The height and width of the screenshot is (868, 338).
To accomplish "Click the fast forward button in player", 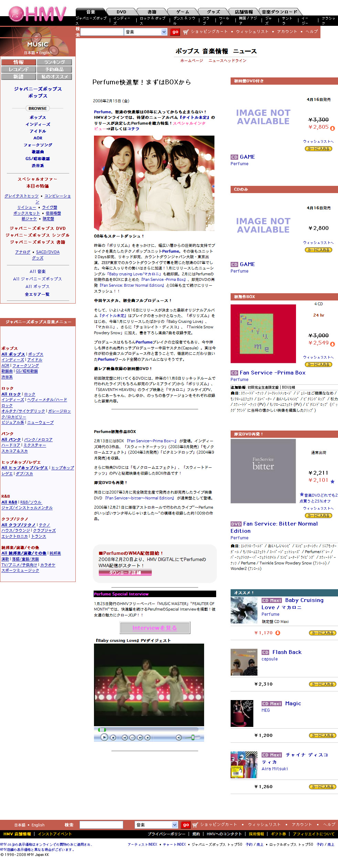I will pyautogui.click(x=140, y=737).
